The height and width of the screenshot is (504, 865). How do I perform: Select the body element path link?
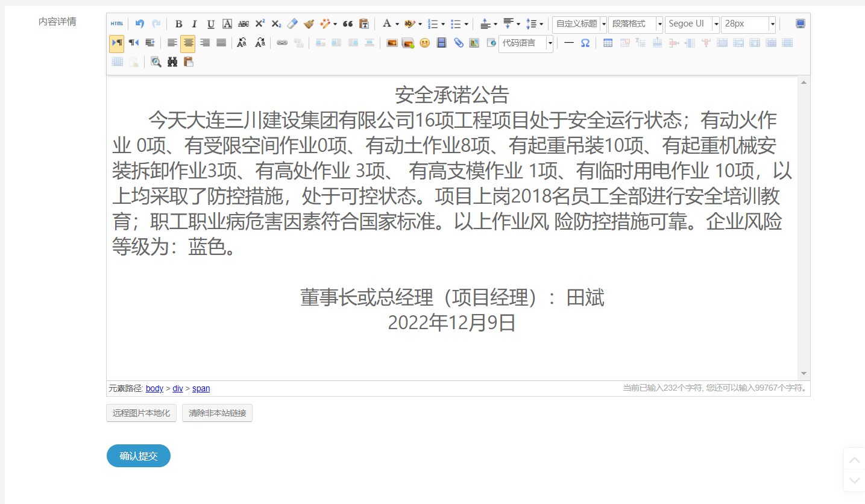(x=154, y=389)
